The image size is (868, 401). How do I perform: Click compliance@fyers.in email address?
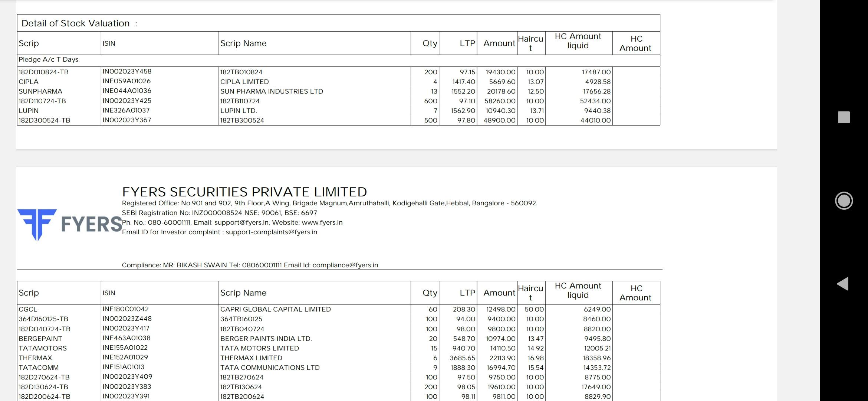click(345, 265)
